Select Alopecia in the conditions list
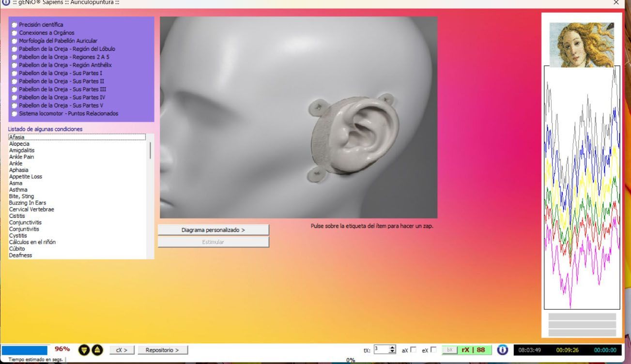Screen dimensions: 631x364 tap(19, 144)
